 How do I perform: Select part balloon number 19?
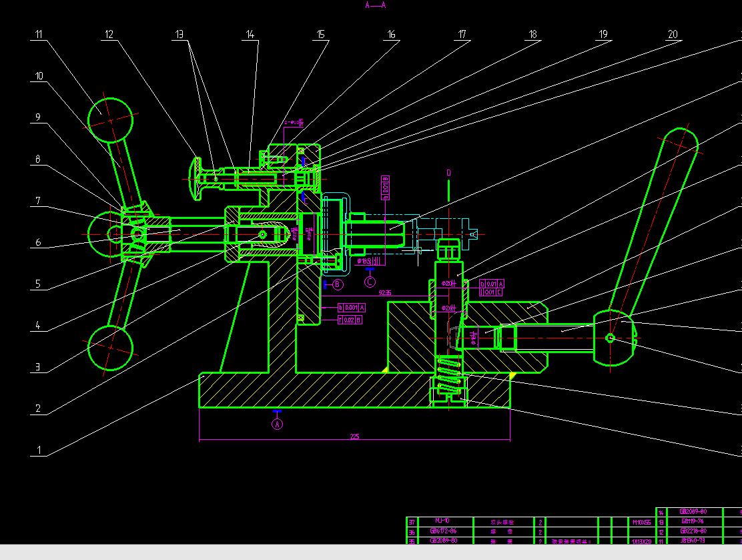point(603,34)
